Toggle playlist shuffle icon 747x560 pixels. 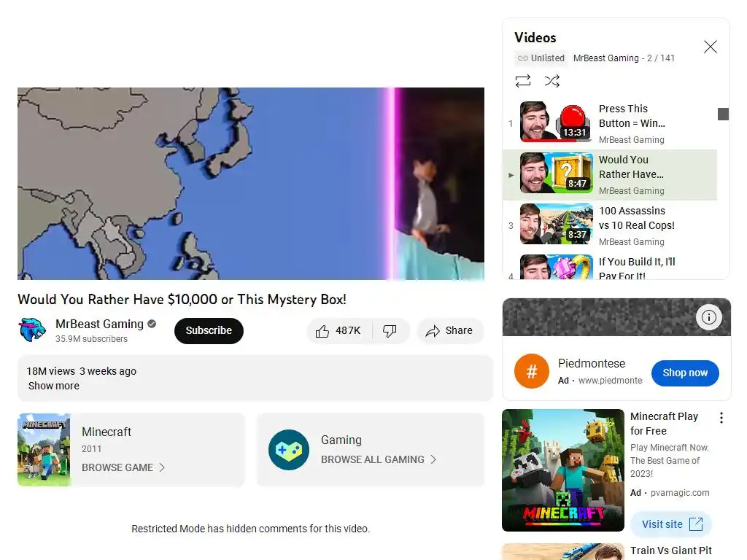(551, 81)
